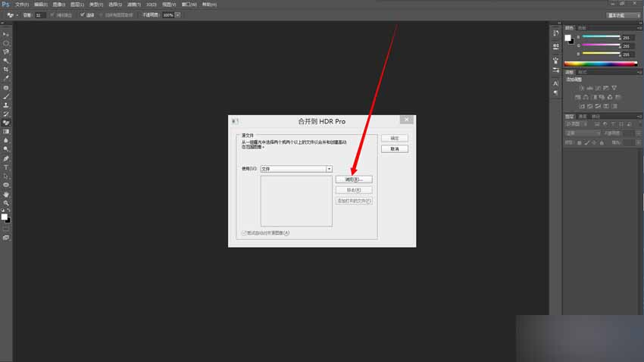Screen dimensions: 644x362
Task: Open the Paragraph panel icon
Action: [x=555, y=92]
